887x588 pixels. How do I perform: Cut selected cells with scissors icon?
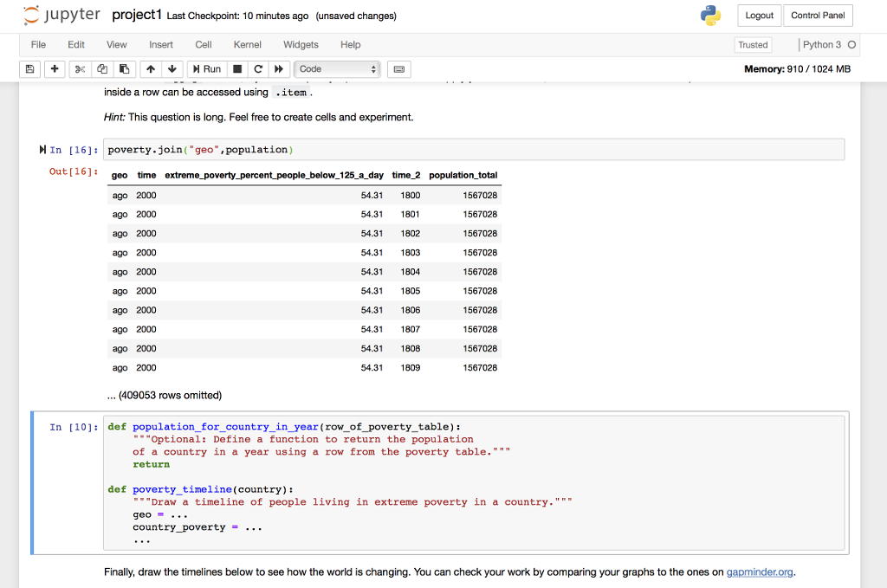click(x=80, y=69)
